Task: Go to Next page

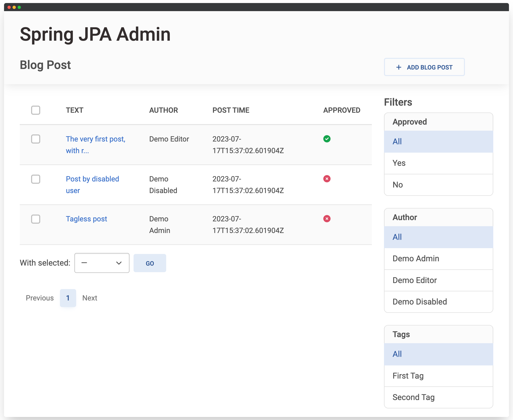Action: [90, 298]
